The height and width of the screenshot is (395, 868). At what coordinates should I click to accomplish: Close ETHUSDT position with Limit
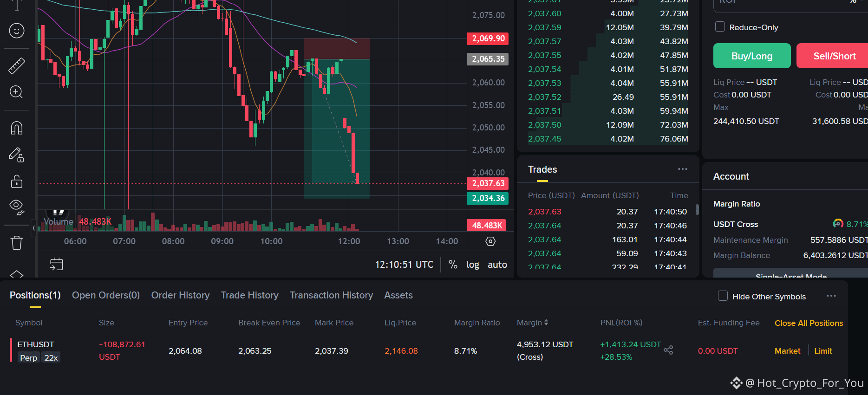coord(823,351)
